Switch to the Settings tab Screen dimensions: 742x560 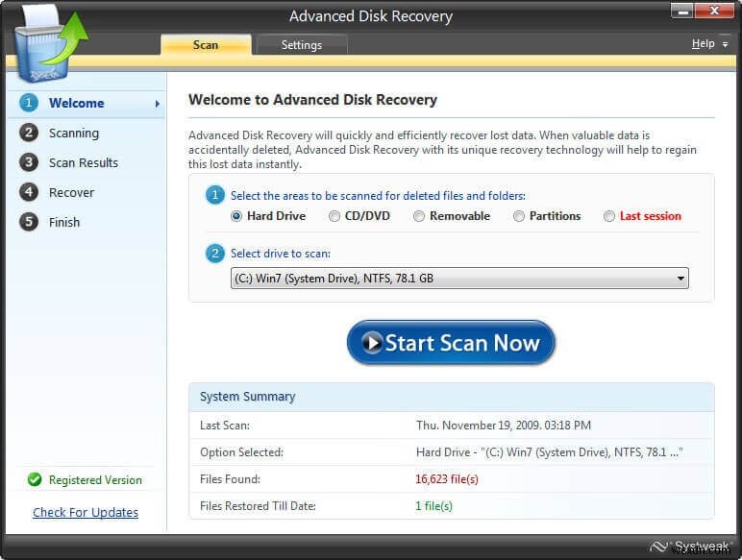[302, 44]
